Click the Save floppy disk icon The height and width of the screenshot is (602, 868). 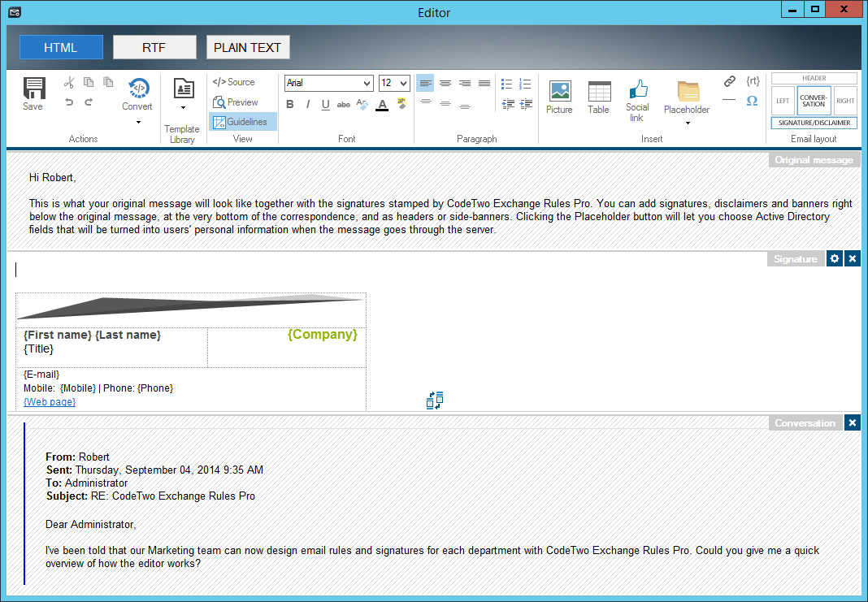tap(34, 88)
